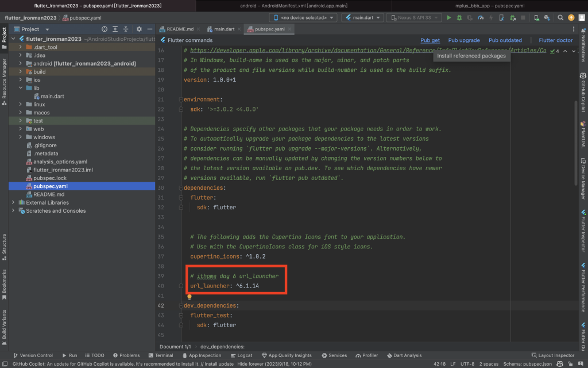Screen dimensions: 588x368
Task: Open the Dart Analysis tool window tab
Action: (x=404, y=355)
